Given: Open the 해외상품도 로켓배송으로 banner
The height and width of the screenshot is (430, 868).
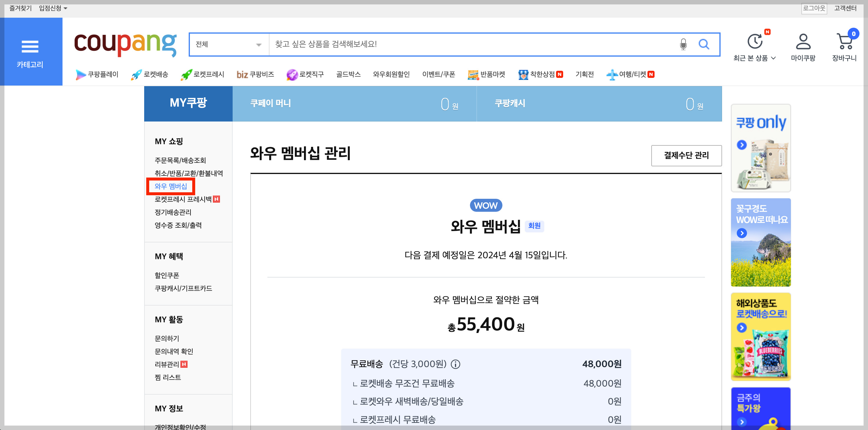Looking at the screenshot, I should (x=760, y=337).
